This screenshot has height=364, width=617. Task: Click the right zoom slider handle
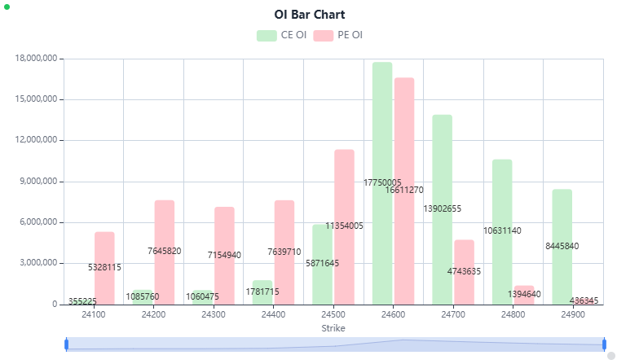tap(604, 344)
